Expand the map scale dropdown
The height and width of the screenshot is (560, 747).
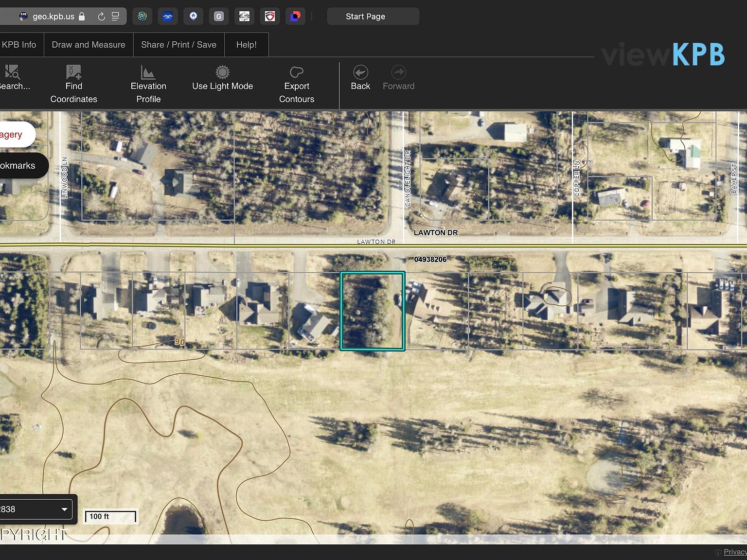tap(64, 509)
